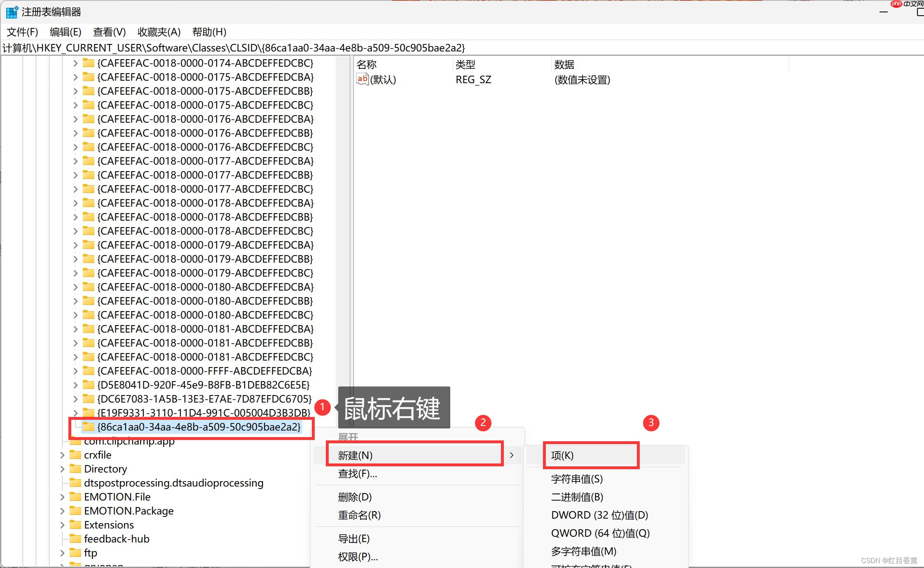Click the {86ca1aa0-34aa-4e8b-a509-50c905bae2a2} folder icon

89,427
